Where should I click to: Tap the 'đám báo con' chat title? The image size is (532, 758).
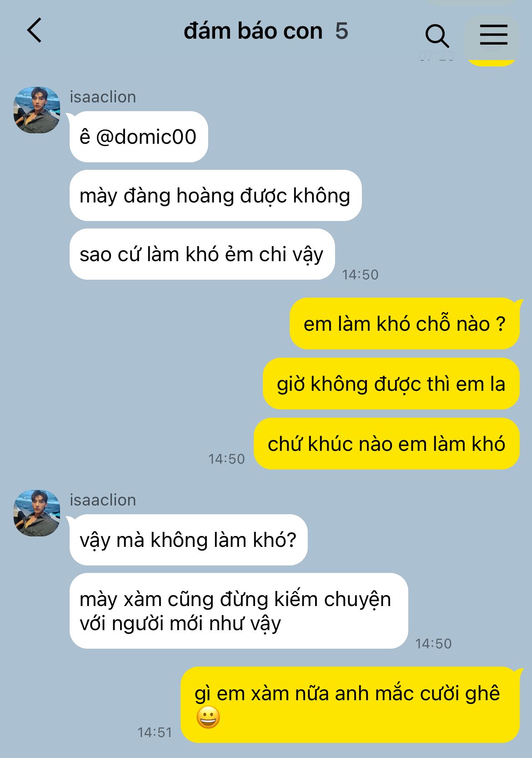pyautogui.click(x=253, y=31)
